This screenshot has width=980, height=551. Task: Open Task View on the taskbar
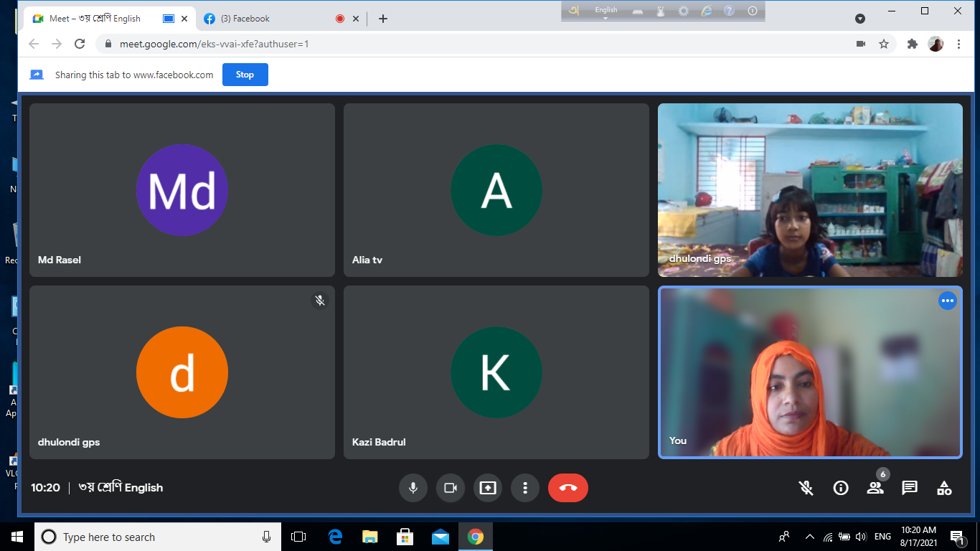[298, 537]
